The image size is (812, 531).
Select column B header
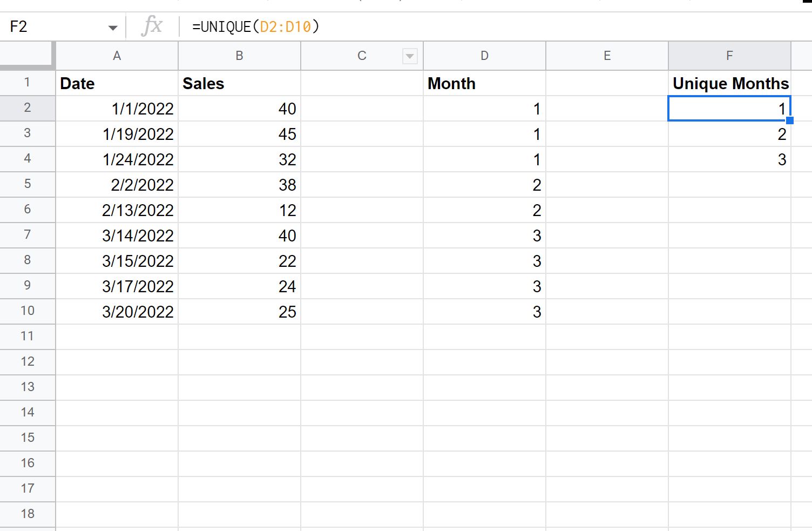239,56
